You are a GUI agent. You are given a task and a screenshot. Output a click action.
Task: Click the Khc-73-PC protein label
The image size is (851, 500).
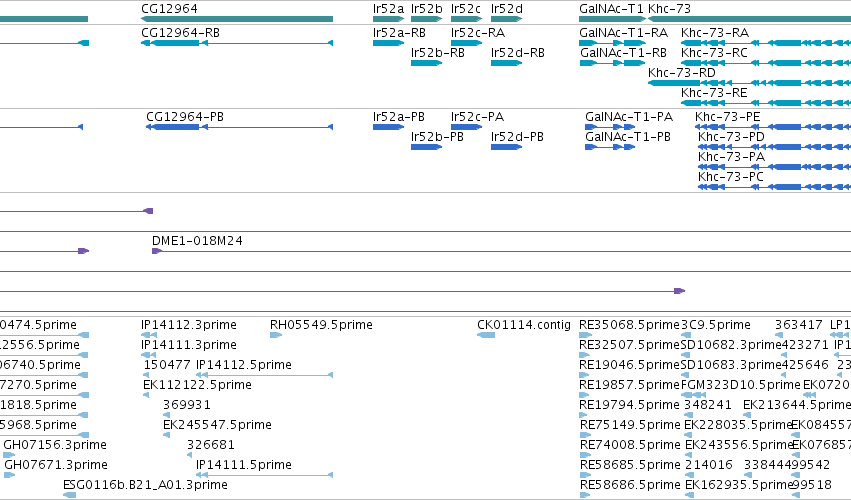click(731, 177)
